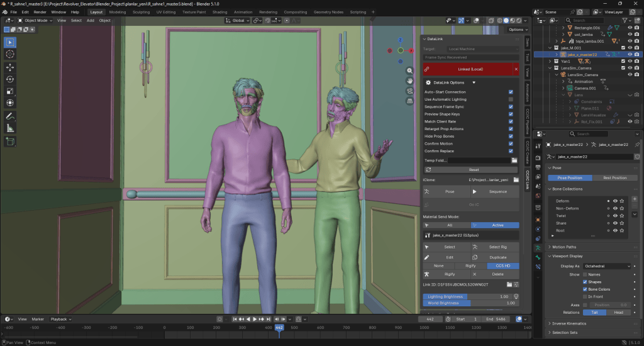Select the Cursor tool in viewport toolbar
Image resolution: width=644 pixels, height=346 pixels.
10,54
